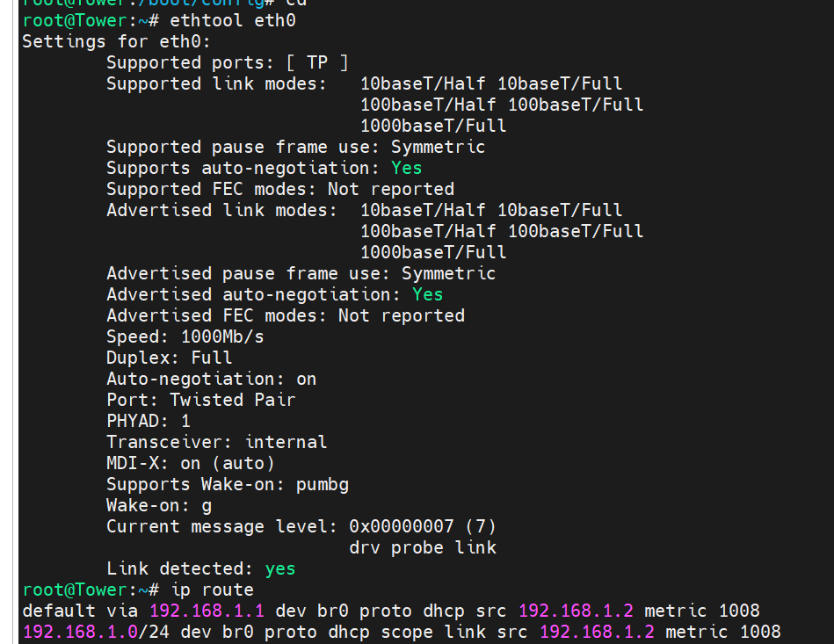Click the 'PHYAD: 1' line
The height and width of the screenshot is (644, 834).
click(149, 421)
